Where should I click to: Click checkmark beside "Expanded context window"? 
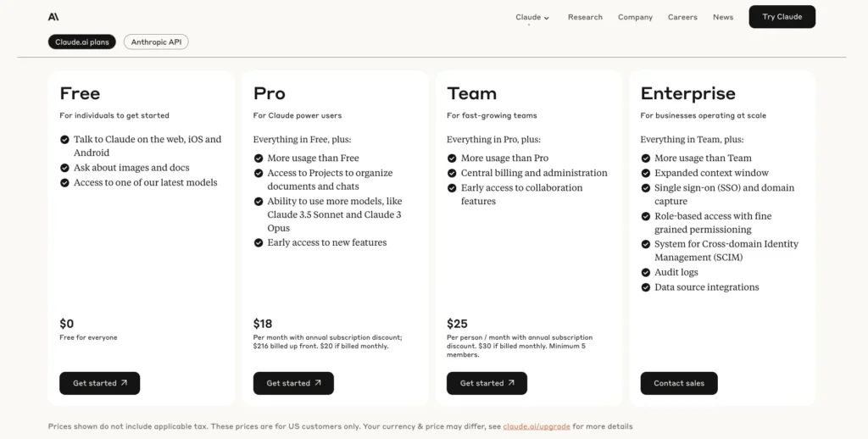pos(646,173)
